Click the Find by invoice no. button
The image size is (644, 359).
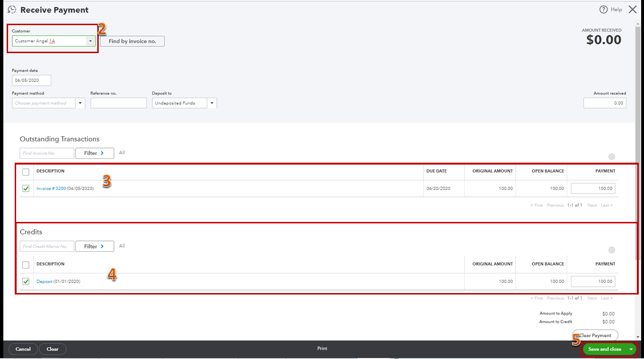[x=132, y=41]
